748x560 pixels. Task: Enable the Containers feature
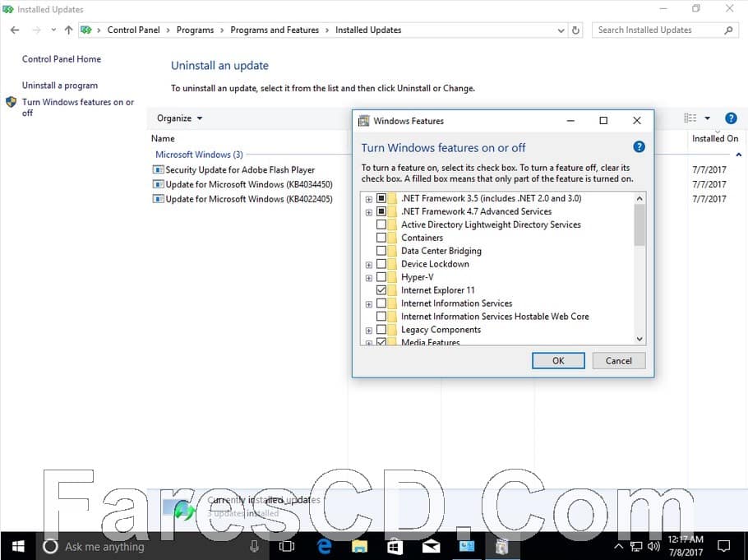(381, 237)
